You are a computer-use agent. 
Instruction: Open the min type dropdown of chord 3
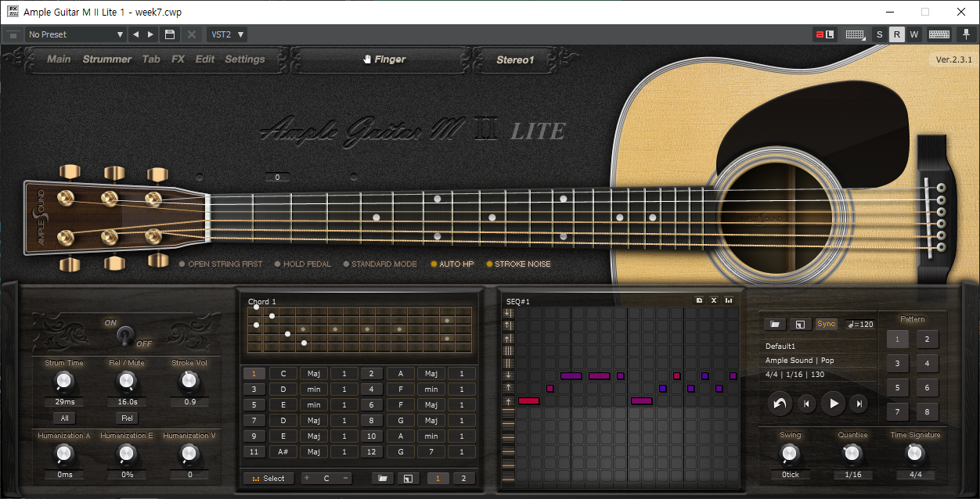click(314, 390)
